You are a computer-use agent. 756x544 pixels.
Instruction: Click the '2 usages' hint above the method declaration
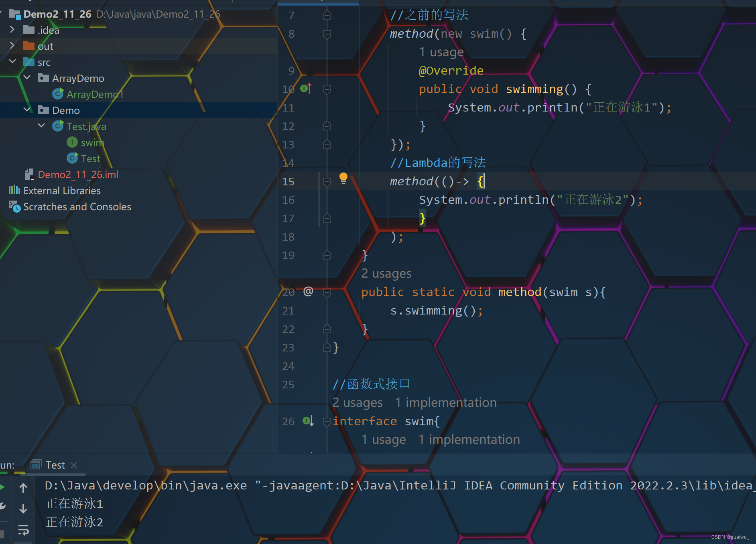click(386, 273)
